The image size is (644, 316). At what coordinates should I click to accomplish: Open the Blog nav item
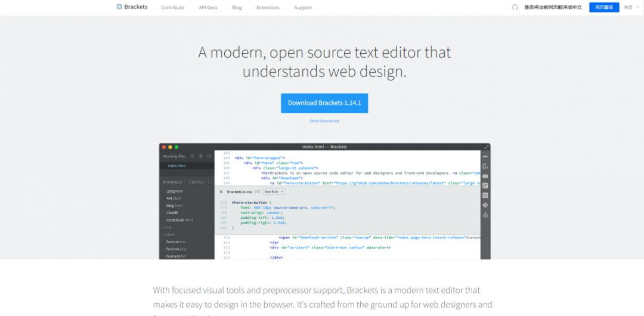coord(237,7)
